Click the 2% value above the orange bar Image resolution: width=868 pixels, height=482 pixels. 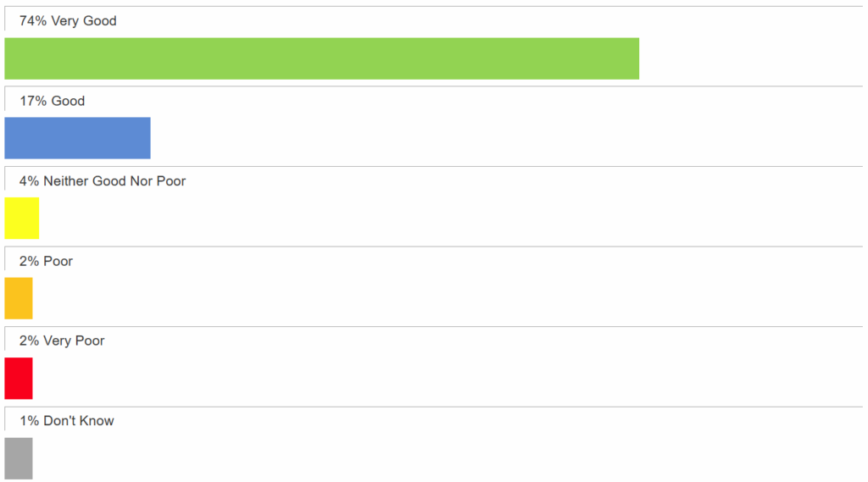tap(30, 261)
